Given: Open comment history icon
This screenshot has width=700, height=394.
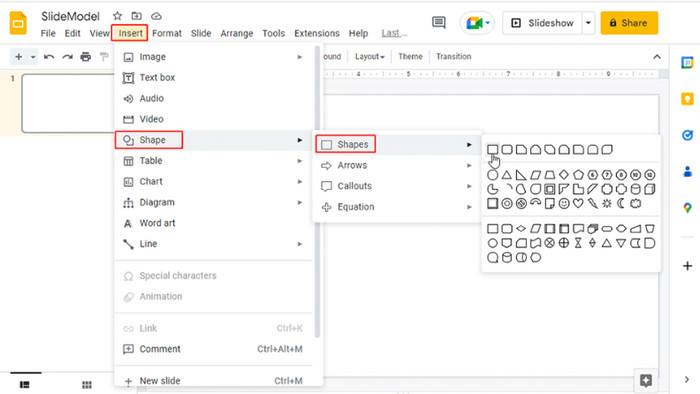Looking at the screenshot, I should [x=439, y=22].
